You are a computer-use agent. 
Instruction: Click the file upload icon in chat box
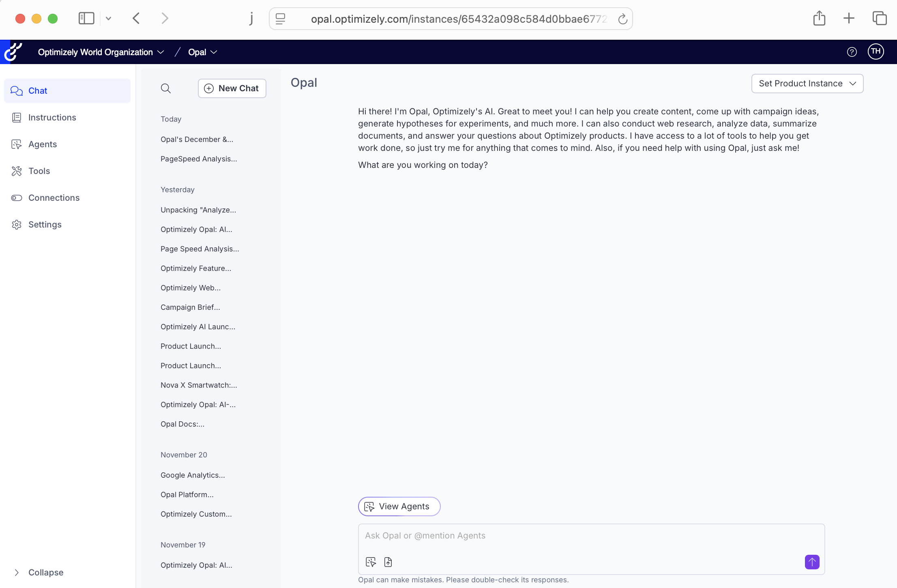pos(388,562)
